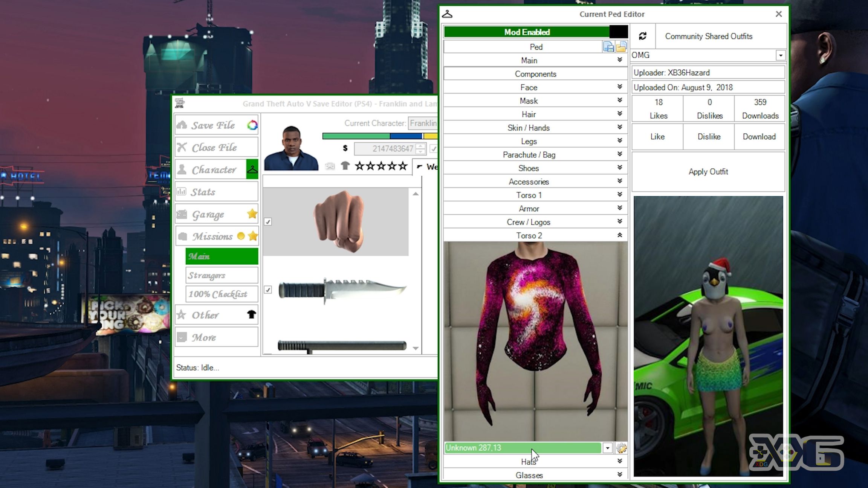Image resolution: width=868 pixels, height=488 pixels.
Task: Click the black swatch beside Mod Enabled
Action: pyautogui.click(x=619, y=32)
